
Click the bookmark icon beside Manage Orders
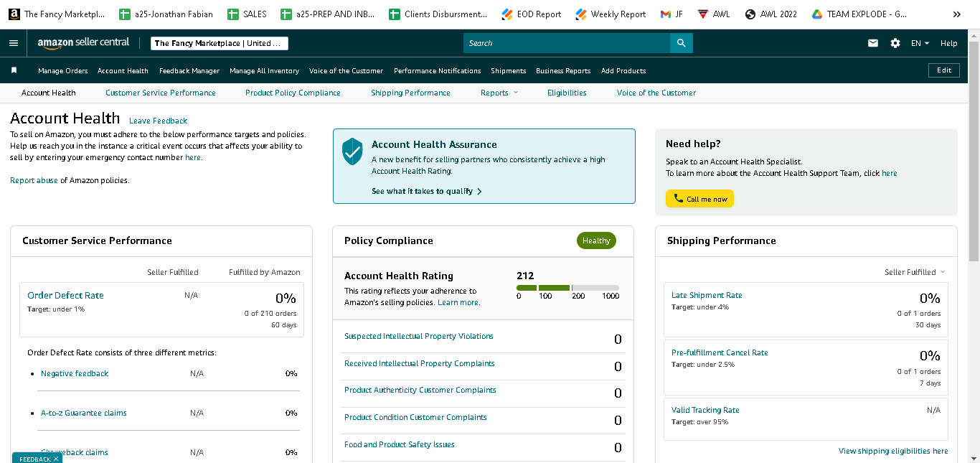coord(14,70)
